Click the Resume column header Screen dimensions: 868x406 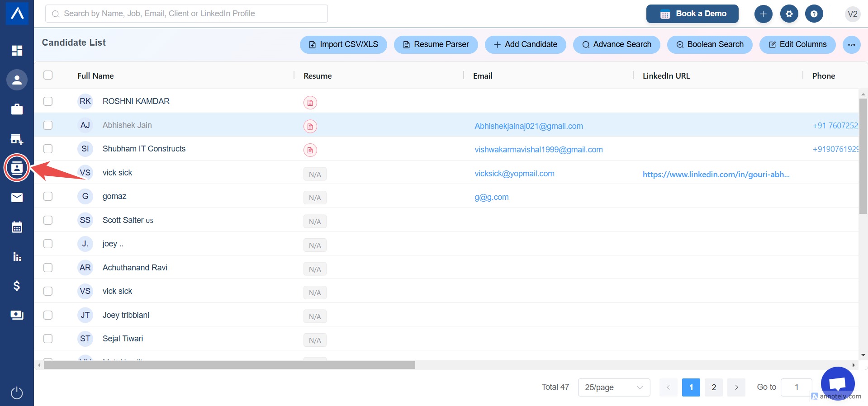318,76
